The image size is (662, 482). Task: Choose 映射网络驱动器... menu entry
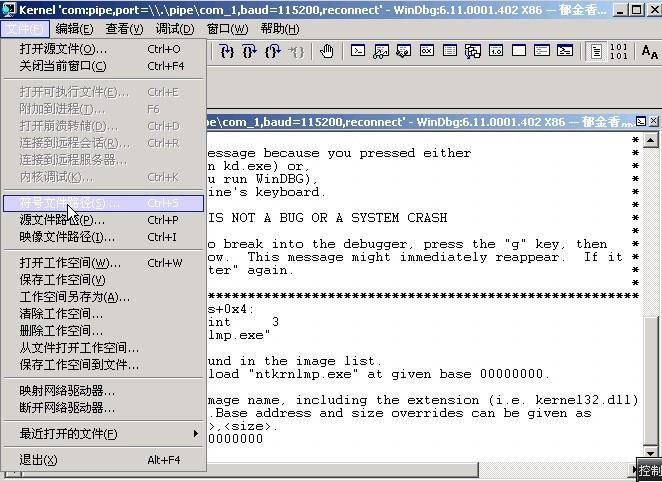(x=103, y=391)
